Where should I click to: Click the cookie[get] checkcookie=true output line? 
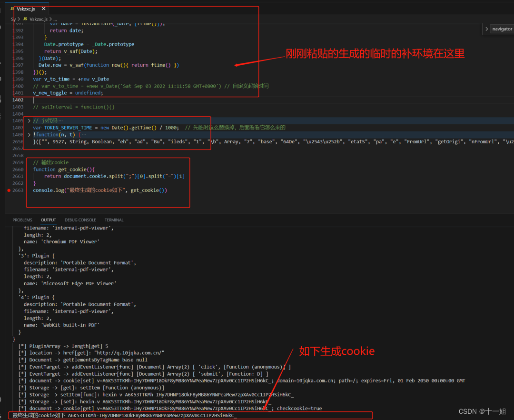pos(170,409)
